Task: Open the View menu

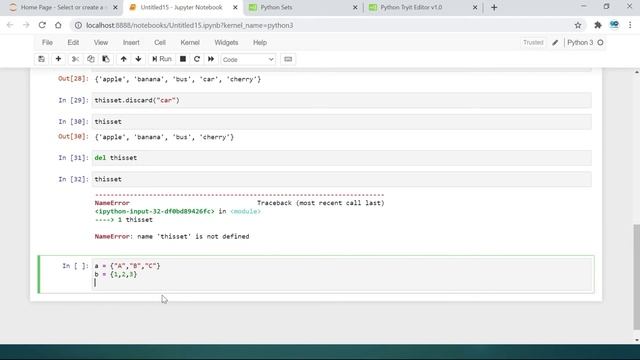Action: [101, 42]
